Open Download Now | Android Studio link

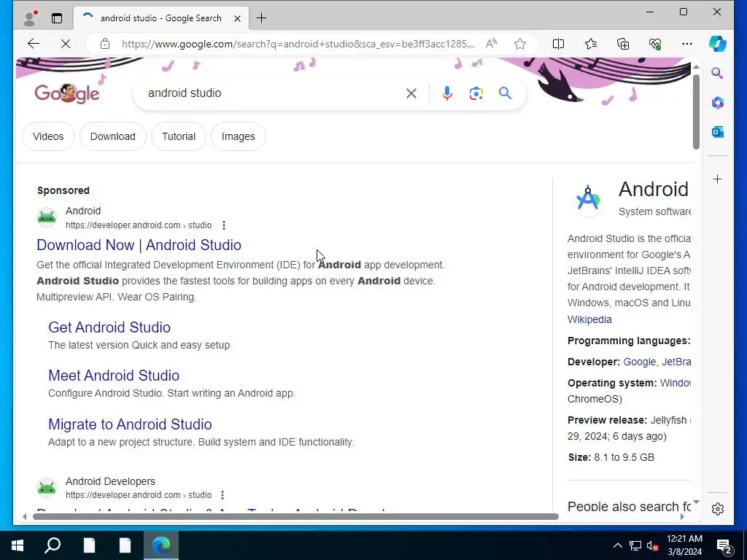pyautogui.click(x=139, y=245)
